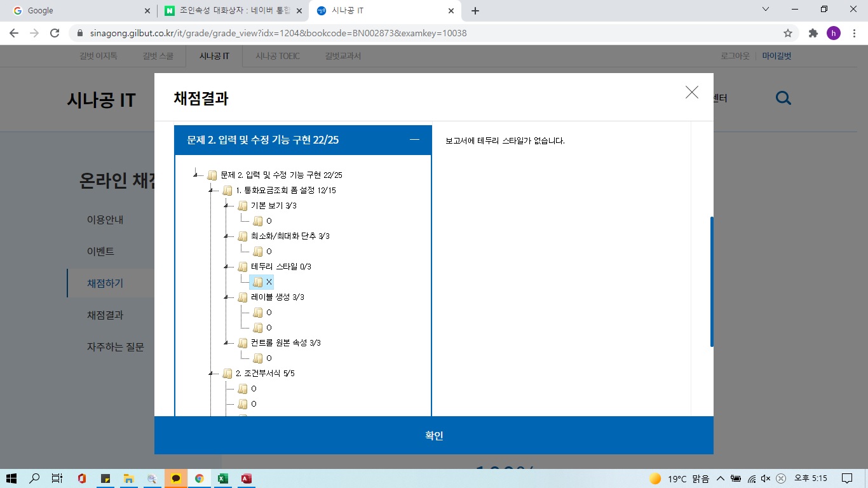Collapse the 레이블 생성 3/3 tree node
This screenshot has width=868, height=488.
click(226, 297)
